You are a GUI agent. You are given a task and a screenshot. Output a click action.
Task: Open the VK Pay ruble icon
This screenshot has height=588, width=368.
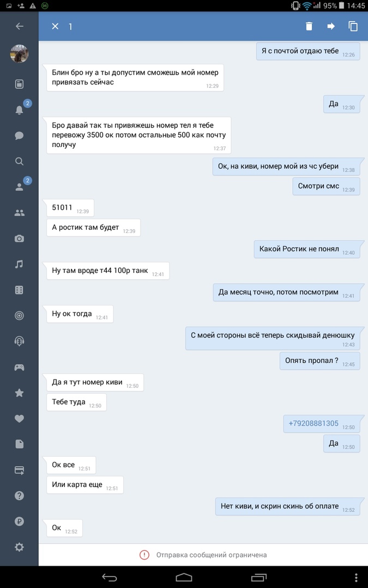[19, 521]
